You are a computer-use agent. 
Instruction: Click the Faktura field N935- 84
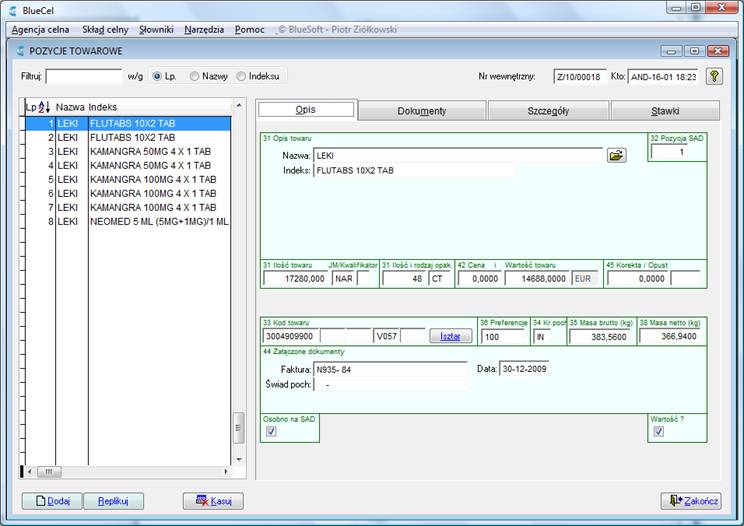(x=390, y=369)
